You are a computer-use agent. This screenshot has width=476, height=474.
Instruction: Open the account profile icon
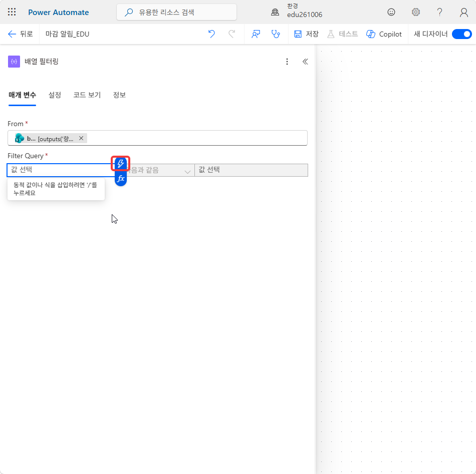463,12
